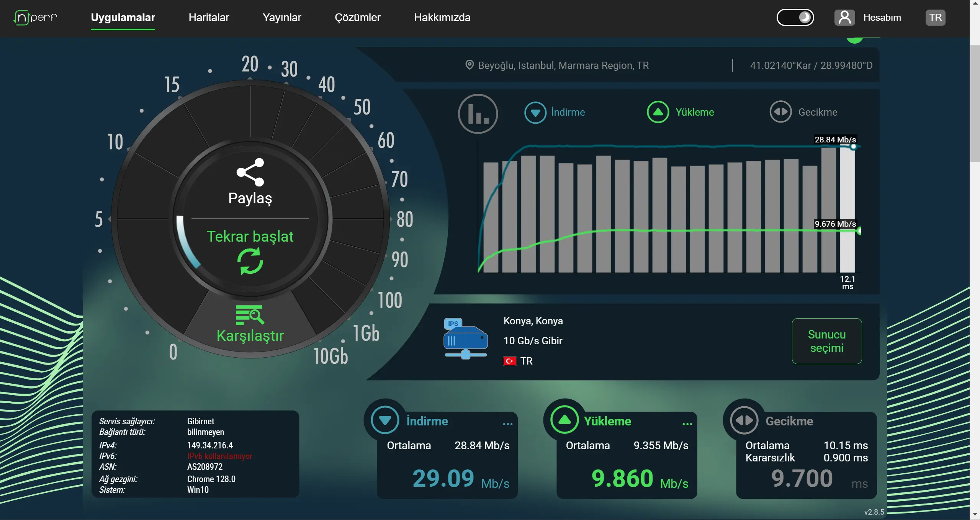This screenshot has width=980, height=520.
Task: Click Ortalama 9.355 Mb/s value
Action: [x=661, y=446]
